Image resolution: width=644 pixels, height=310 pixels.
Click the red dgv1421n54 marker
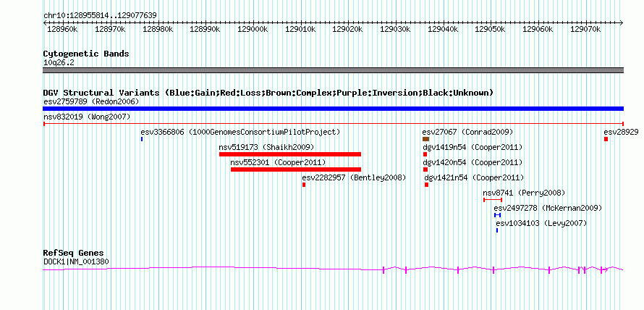click(426, 185)
